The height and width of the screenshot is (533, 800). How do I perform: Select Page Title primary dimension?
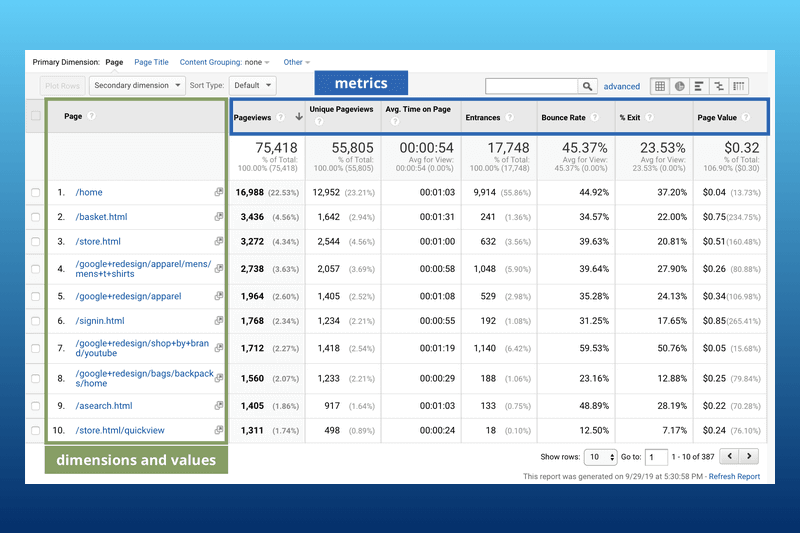(x=151, y=62)
